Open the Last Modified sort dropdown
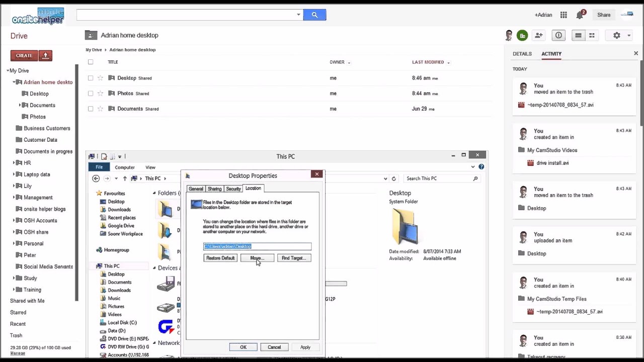Viewport: 644px width, 362px height. (448, 62)
